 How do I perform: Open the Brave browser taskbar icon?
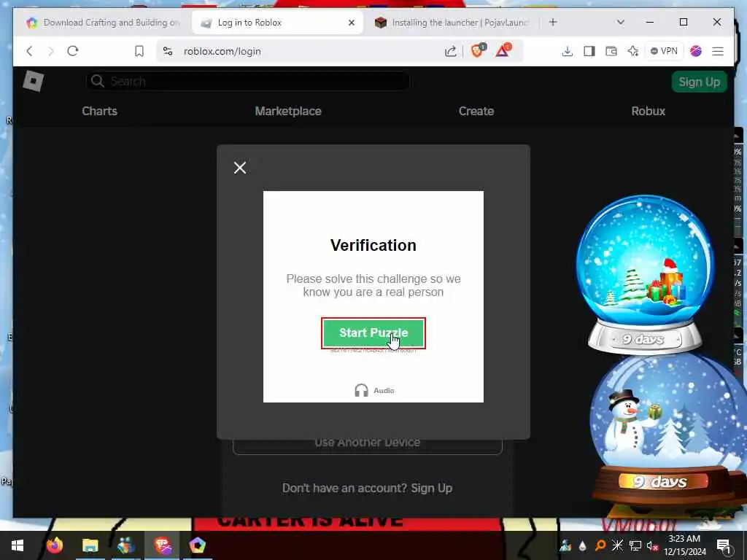[163, 545]
